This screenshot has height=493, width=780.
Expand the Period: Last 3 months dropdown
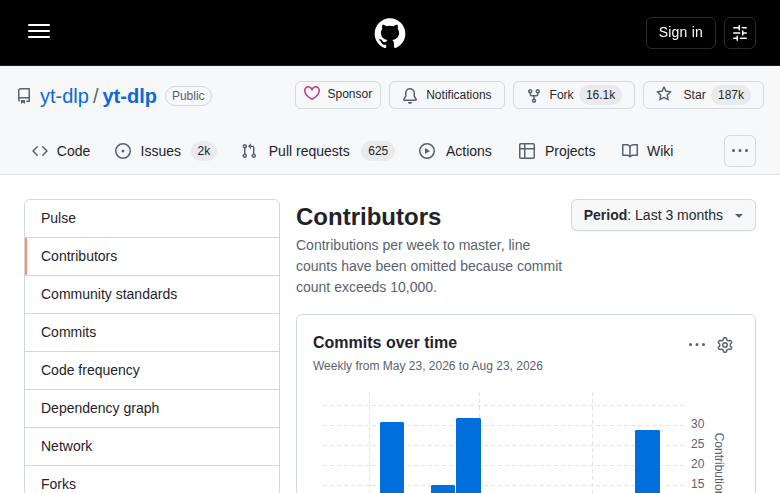[663, 215]
